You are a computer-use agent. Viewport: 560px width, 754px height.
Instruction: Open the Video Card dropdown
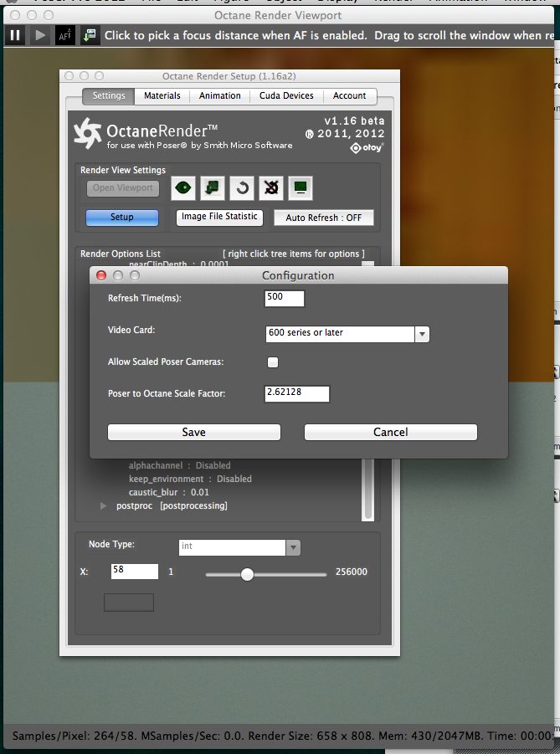point(422,334)
